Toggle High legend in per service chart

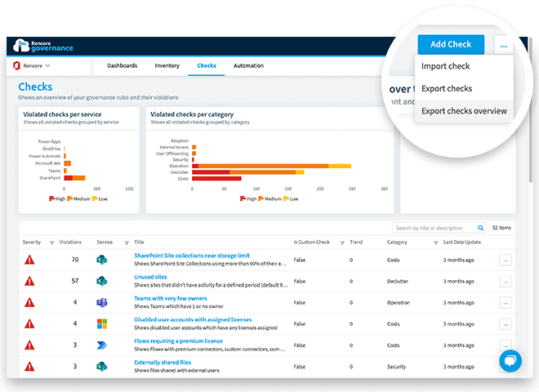[x=57, y=198]
